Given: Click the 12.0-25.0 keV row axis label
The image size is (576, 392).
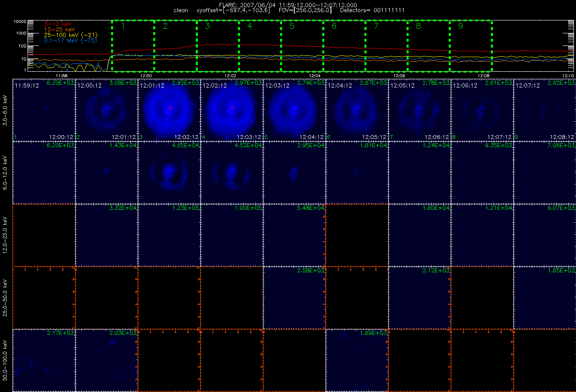Looking at the screenshot, I should (5, 235).
